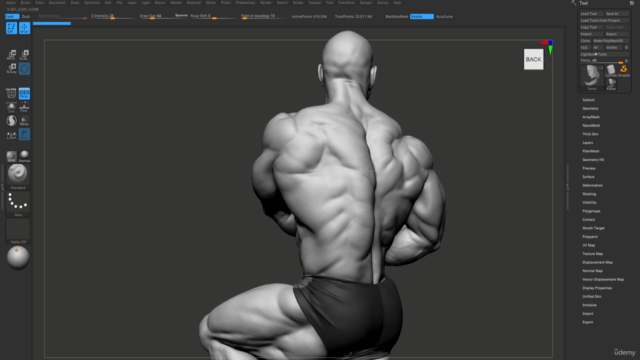The height and width of the screenshot is (360, 640).
Task: Open the Zplugin menu
Action: (x=366, y=2)
